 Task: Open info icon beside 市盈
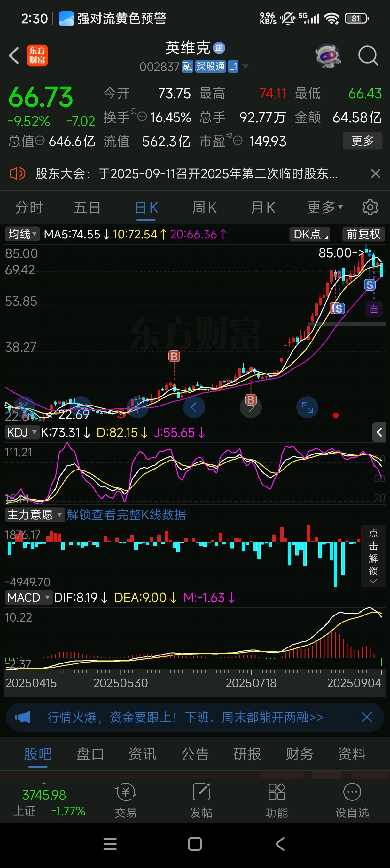[238, 141]
